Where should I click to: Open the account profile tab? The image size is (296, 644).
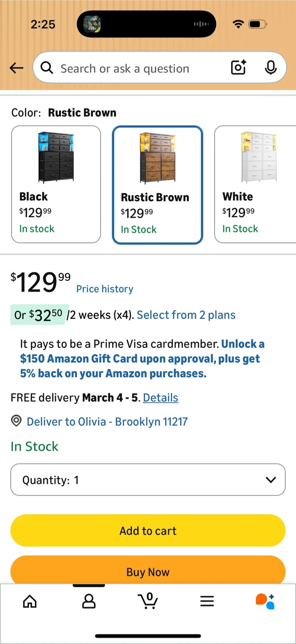click(x=89, y=602)
